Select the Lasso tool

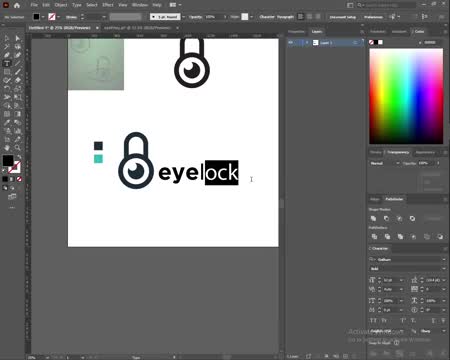[x=18, y=46]
